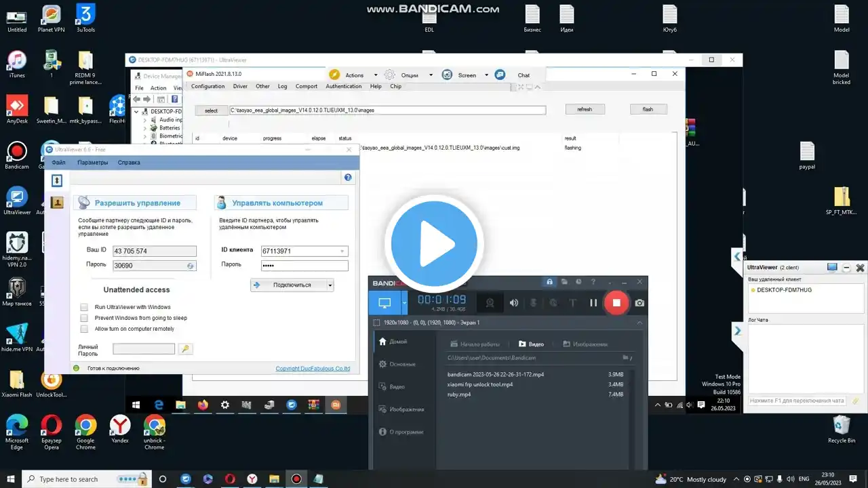Enable Allow turn on computer remotely checkbox
868x488 pixels.
coord(84,329)
